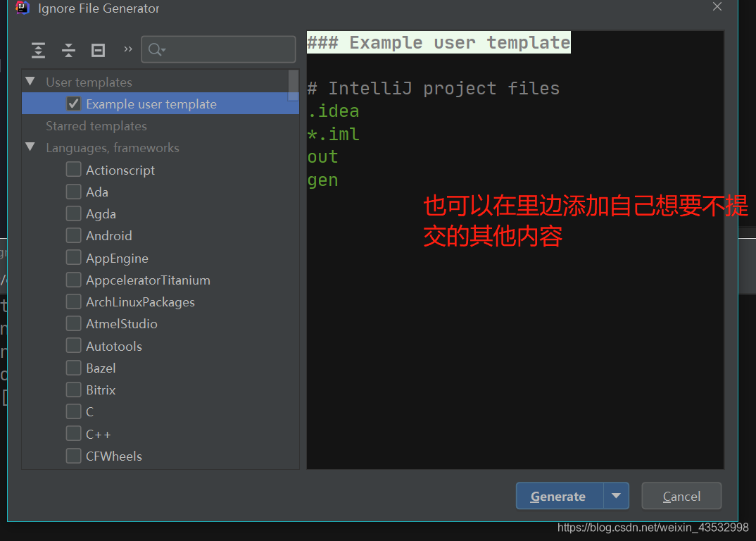Uncheck Example user template checkbox
Viewport: 756px width, 541px height.
[x=73, y=104]
